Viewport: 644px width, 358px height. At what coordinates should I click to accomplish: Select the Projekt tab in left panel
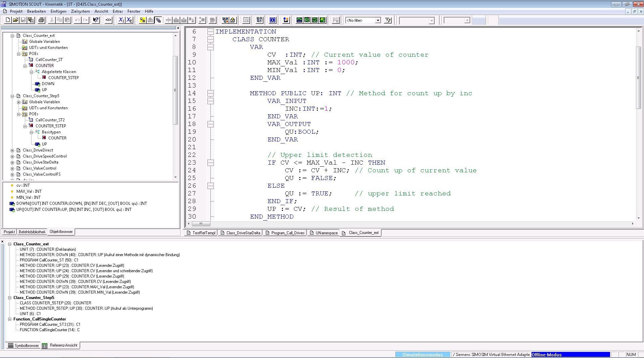pyautogui.click(x=9, y=232)
